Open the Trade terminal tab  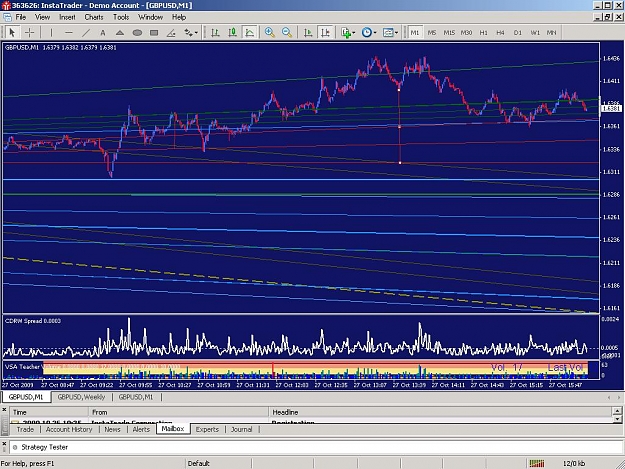pos(25,430)
